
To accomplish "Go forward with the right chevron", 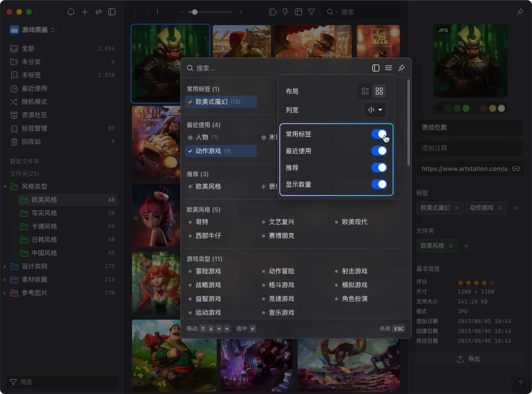I will tap(148, 12).
